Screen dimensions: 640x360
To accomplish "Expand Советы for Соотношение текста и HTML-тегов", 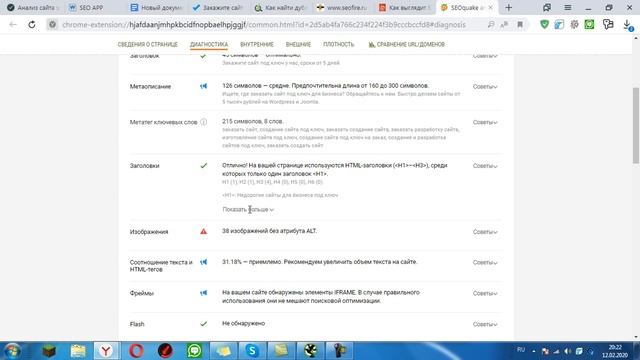I will pyautogui.click(x=485, y=262).
